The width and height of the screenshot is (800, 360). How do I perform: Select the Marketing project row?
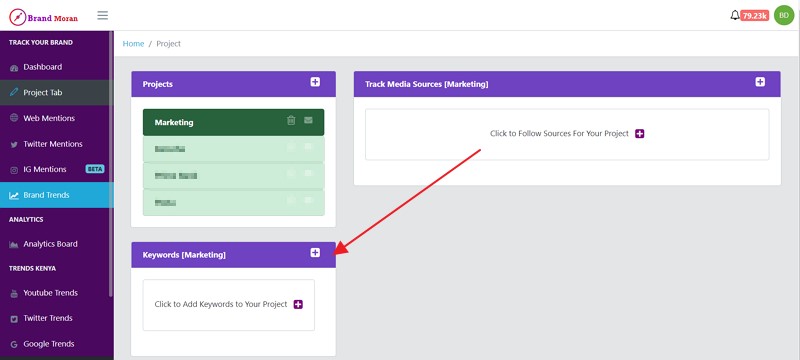pyautogui.click(x=233, y=122)
